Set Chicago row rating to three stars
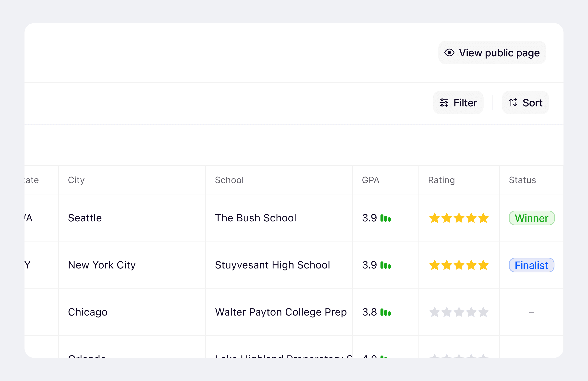 pos(459,312)
